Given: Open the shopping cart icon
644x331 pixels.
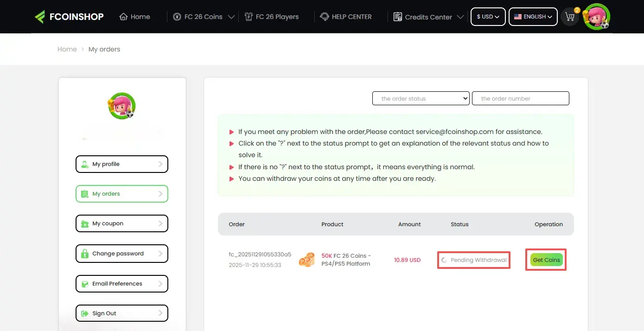Looking at the screenshot, I should 570,17.
